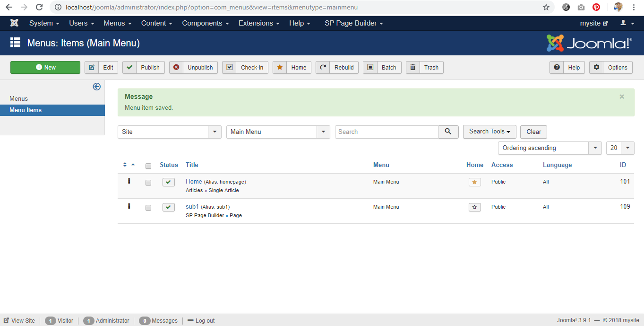Viewport: 644px width, 326px height.
Task: Set sub1 as home via star icon
Action: 474,207
